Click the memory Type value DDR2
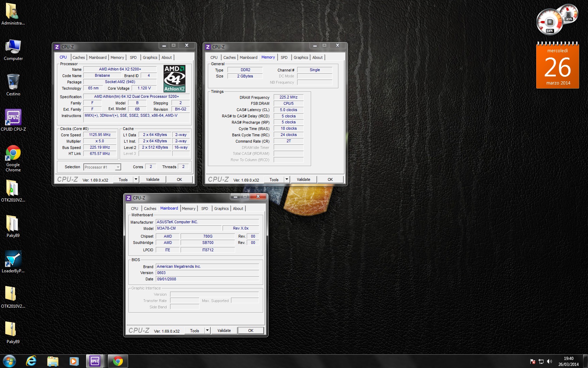588x368 pixels. [x=245, y=70]
